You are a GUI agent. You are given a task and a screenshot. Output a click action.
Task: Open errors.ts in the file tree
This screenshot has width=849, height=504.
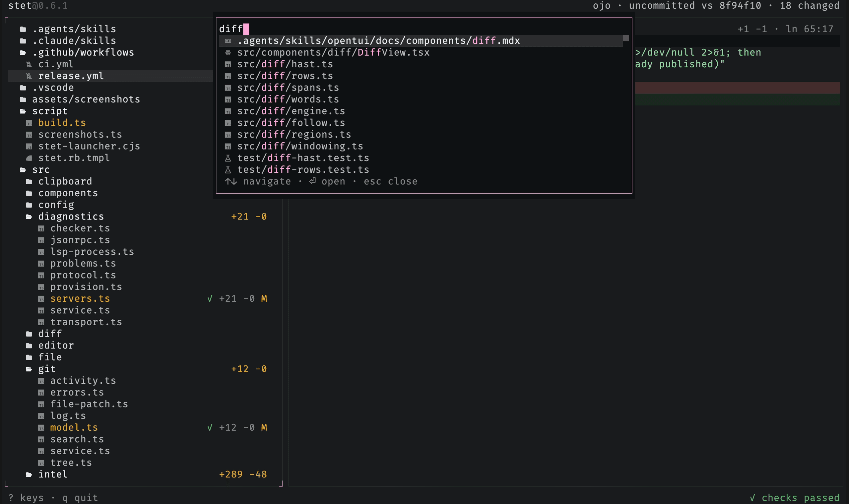77,393
